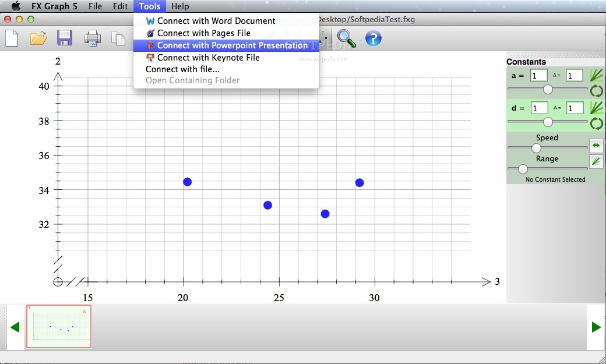Click the y-axis label 2

click(58, 61)
